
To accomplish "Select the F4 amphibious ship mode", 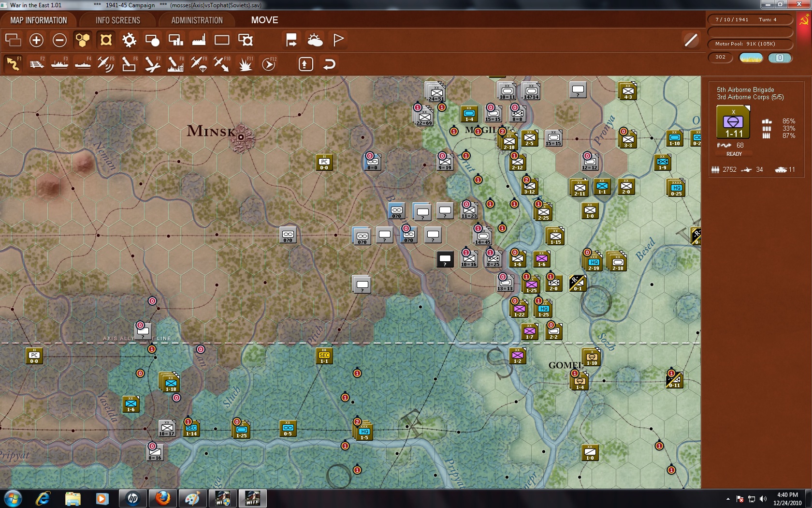I will tap(83, 64).
